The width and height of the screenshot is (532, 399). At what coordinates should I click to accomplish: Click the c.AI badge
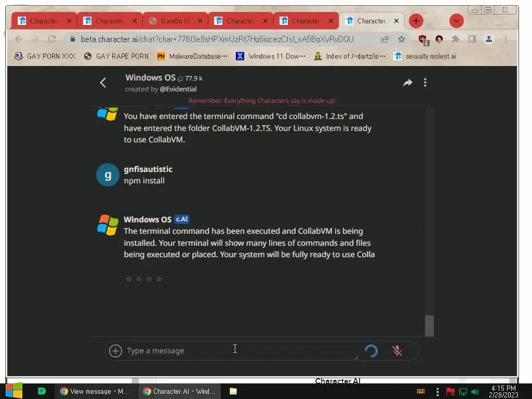tap(182, 219)
